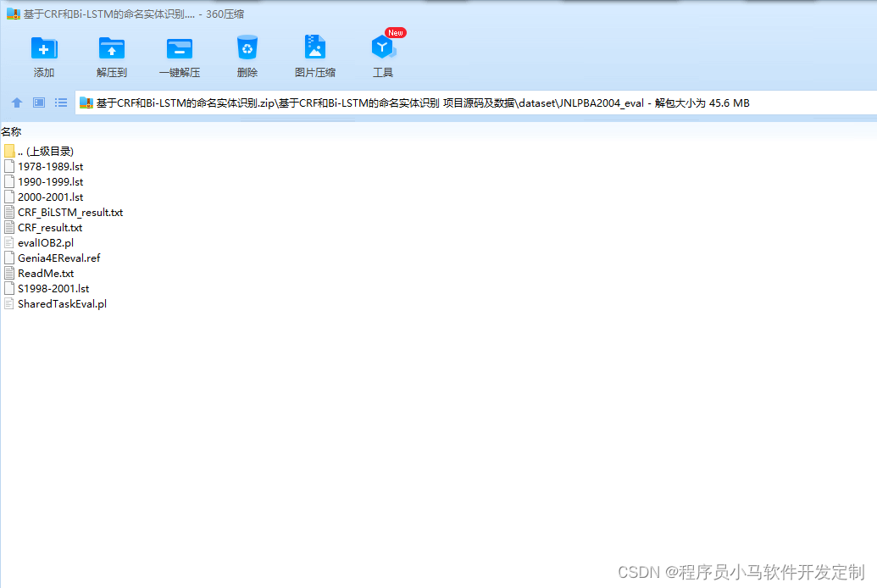Open ReadMe.txt from the file list

point(45,273)
